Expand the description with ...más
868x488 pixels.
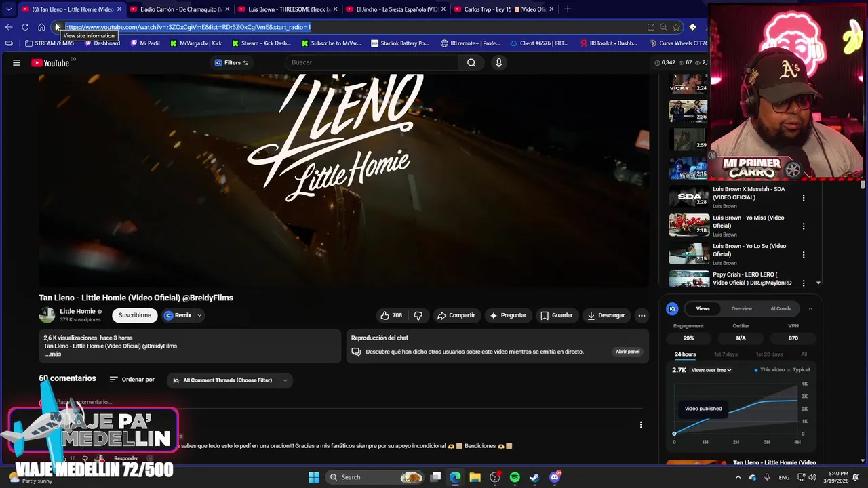[x=53, y=354]
